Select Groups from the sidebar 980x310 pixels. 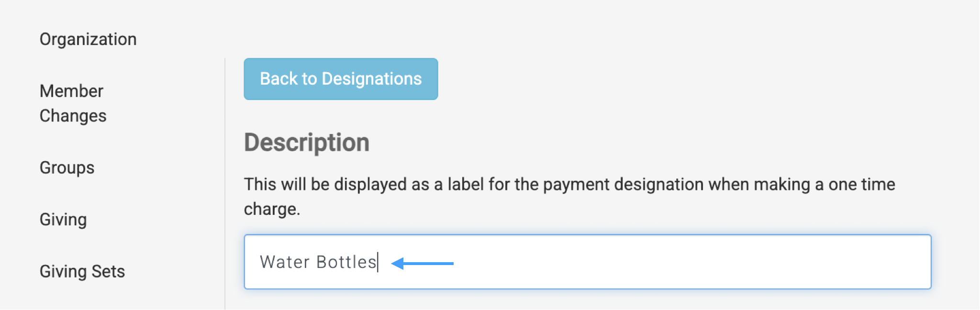(67, 168)
